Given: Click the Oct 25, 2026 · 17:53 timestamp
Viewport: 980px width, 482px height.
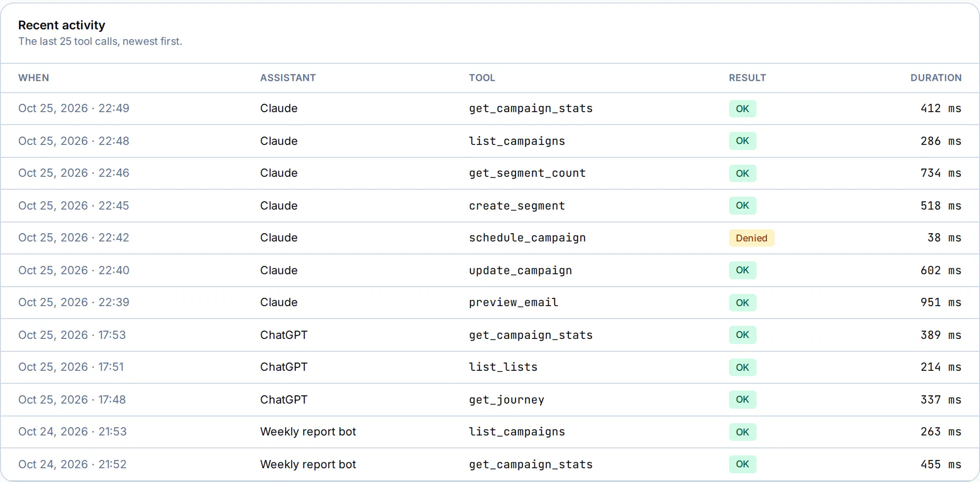Looking at the screenshot, I should pyautogui.click(x=72, y=335).
